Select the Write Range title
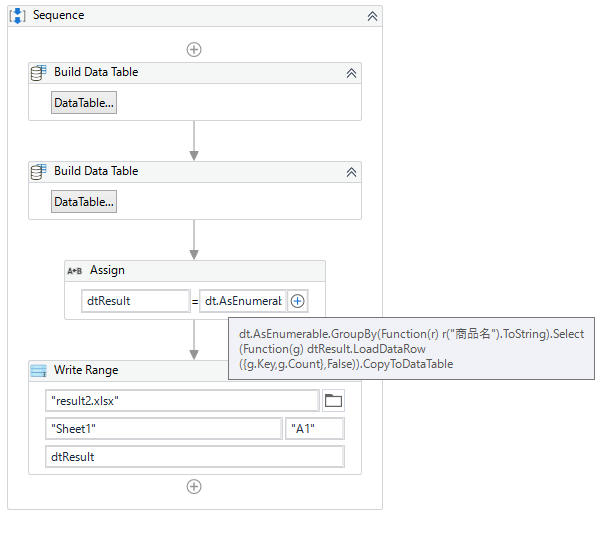 click(86, 370)
